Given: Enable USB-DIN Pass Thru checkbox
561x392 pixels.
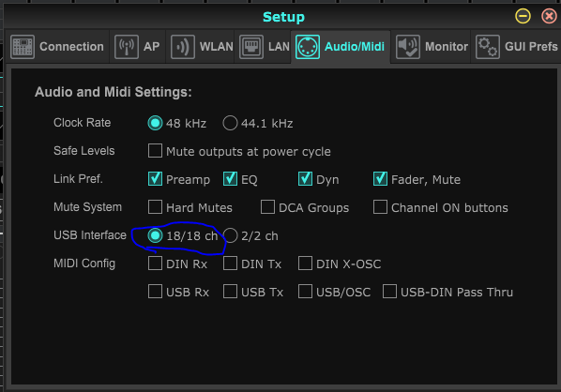Looking at the screenshot, I should tap(389, 292).
